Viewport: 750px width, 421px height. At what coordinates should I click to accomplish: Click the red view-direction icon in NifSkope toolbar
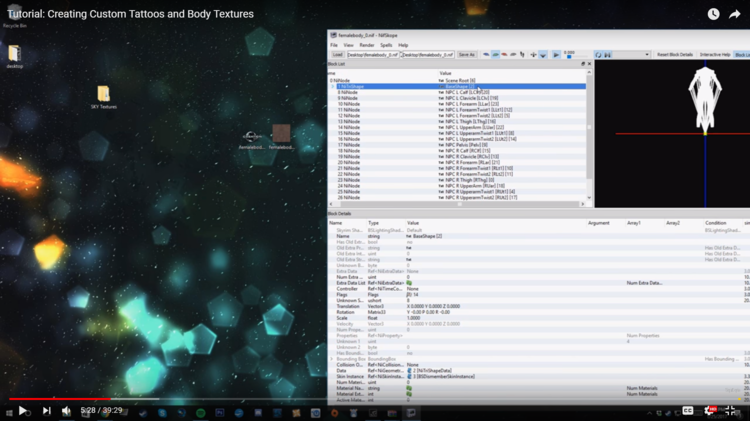504,55
